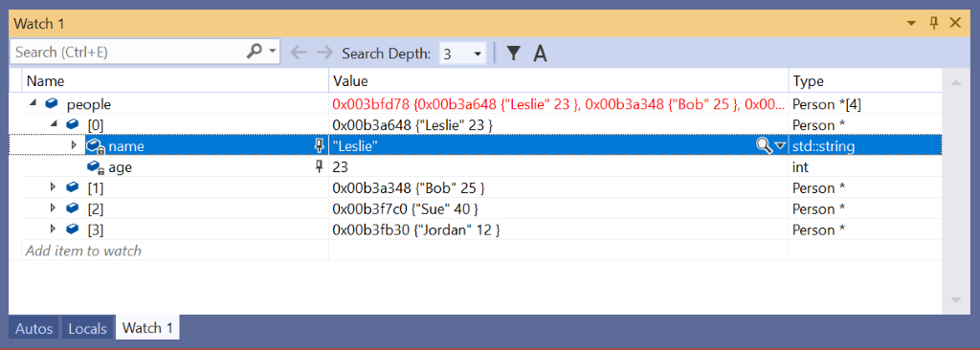Viewport: 980px width, 350px height.
Task: Open search options dropdown arrow
Action: tap(273, 52)
